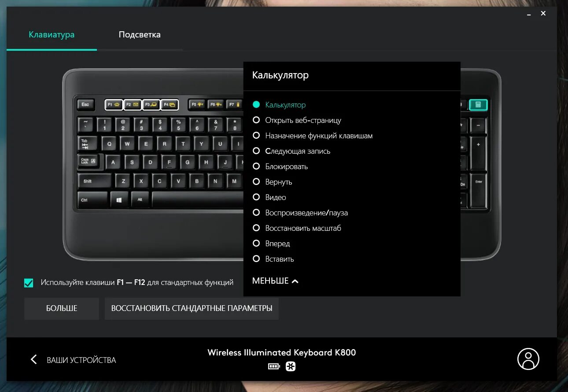Click the БОЛЬШЕ button
The width and height of the screenshot is (568, 392).
(x=61, y=308)
